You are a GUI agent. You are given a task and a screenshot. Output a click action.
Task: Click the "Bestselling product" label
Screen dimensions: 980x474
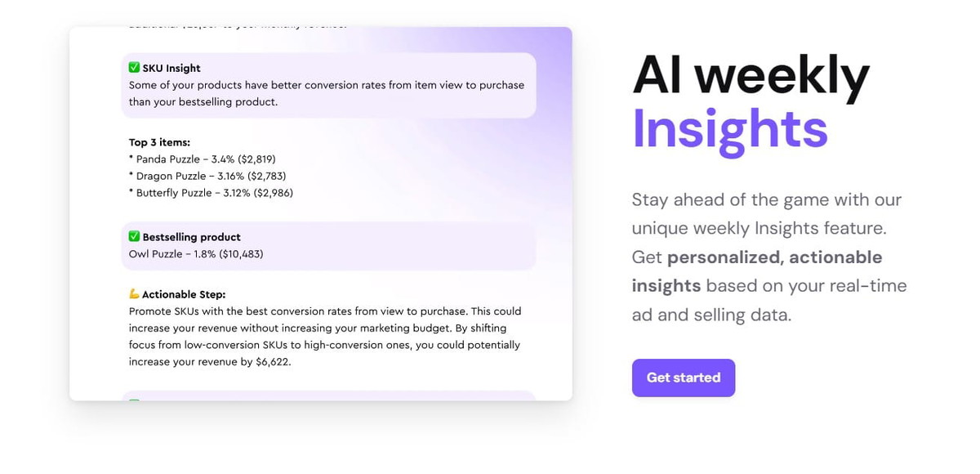coord(191,237)
